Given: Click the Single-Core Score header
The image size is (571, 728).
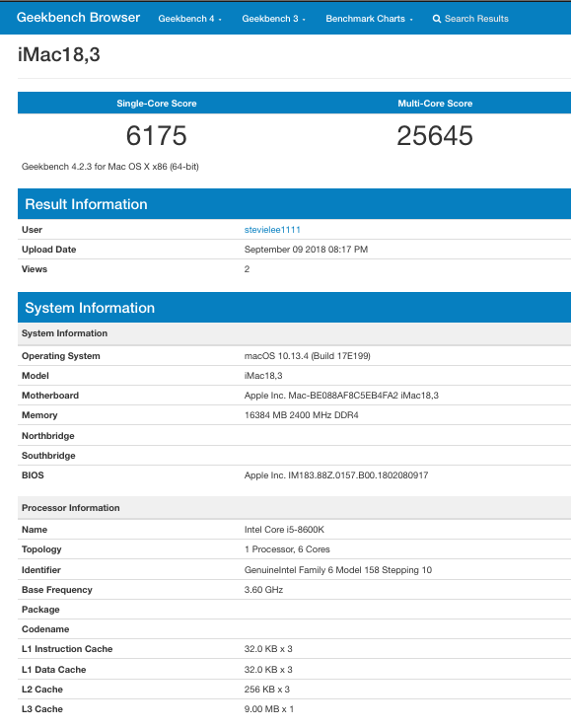Looking at the screenshot, I should coord(157,104).
